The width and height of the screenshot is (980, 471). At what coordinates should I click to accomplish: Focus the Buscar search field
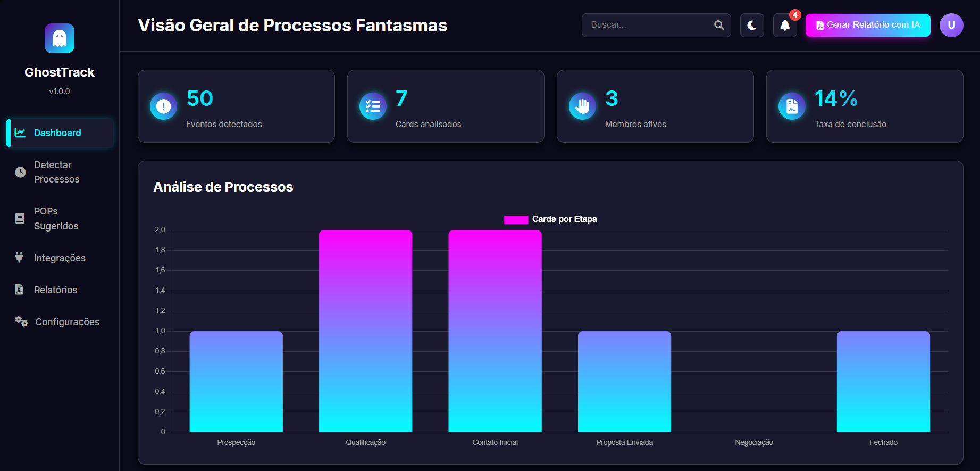coord(649,25)
